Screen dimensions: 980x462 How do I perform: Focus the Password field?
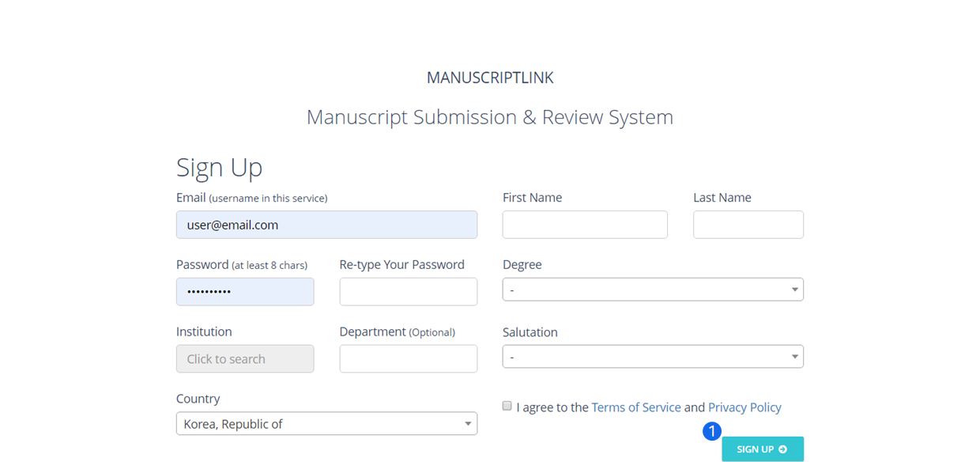pos(245,292)
